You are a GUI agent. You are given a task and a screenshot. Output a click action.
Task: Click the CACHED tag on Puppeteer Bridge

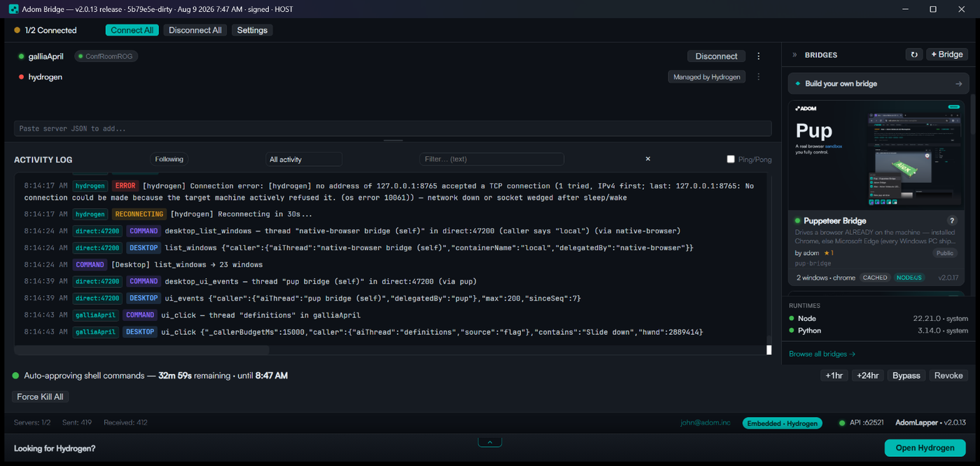[875, 277]
